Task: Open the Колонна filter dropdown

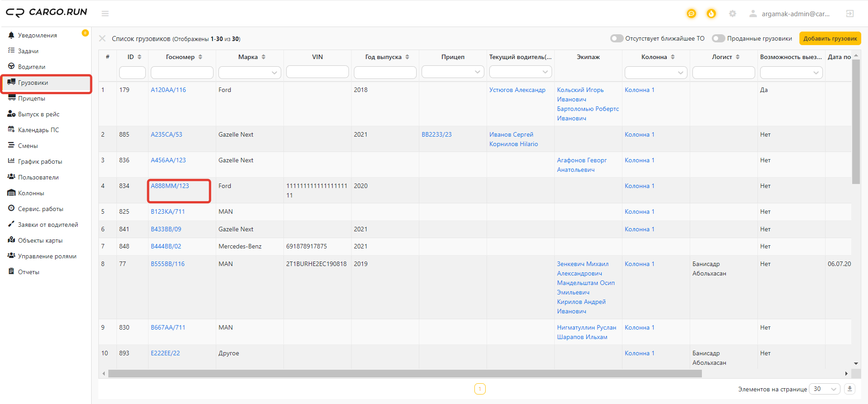Action: (656, 72)
